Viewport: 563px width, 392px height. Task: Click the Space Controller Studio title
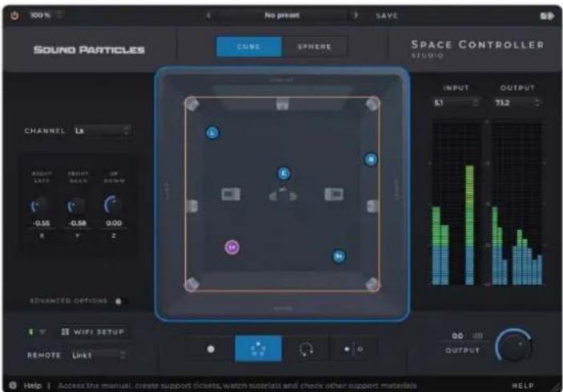(x=477, y=49)
